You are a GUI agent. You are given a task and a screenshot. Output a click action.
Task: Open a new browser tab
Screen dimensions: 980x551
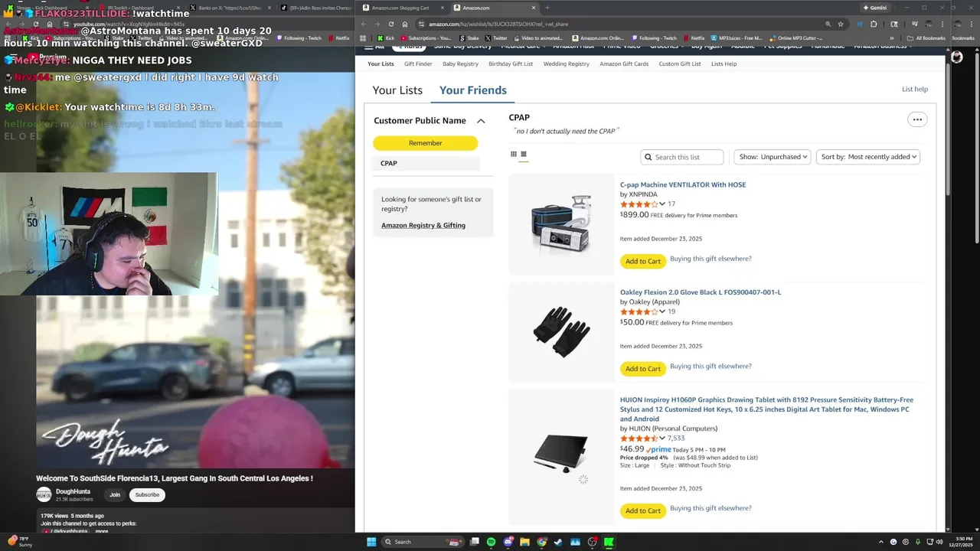click(x=547, y=8)
